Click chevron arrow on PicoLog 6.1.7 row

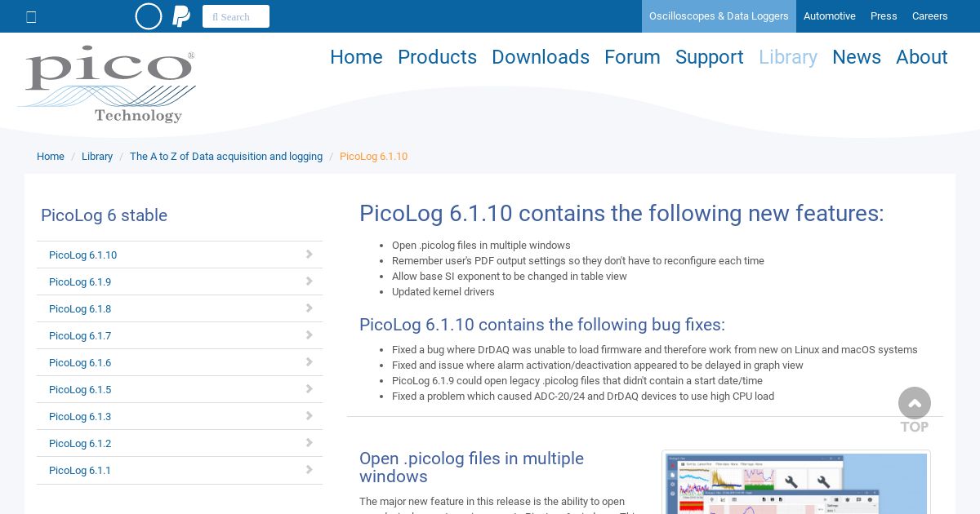310,335
